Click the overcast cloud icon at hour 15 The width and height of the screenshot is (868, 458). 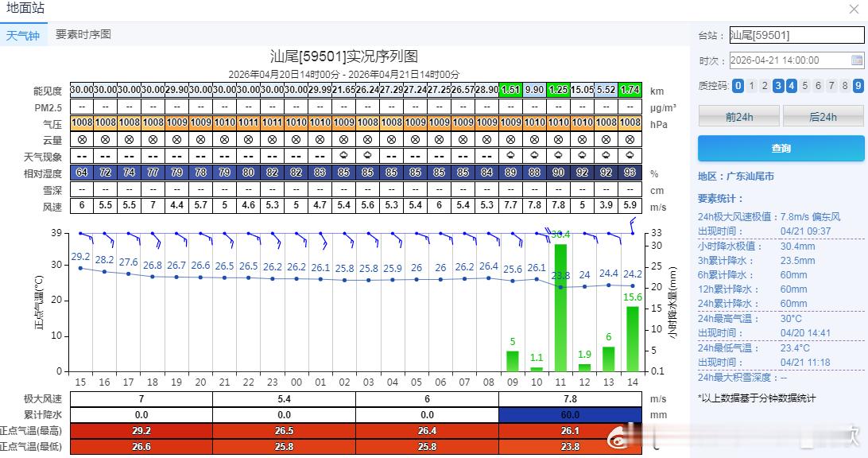[x=82, y=140]
